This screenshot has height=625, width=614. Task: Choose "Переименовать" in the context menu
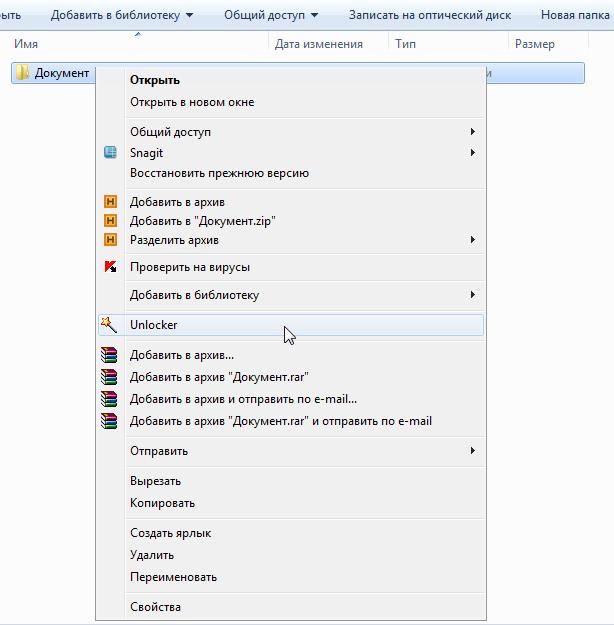[173, 577]
